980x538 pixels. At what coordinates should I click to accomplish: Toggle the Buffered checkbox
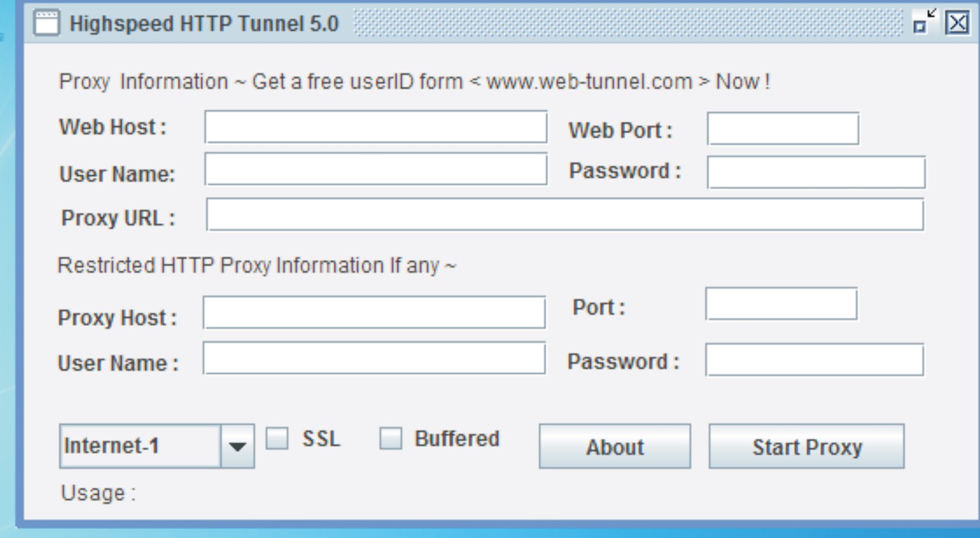tap(391, 439)
